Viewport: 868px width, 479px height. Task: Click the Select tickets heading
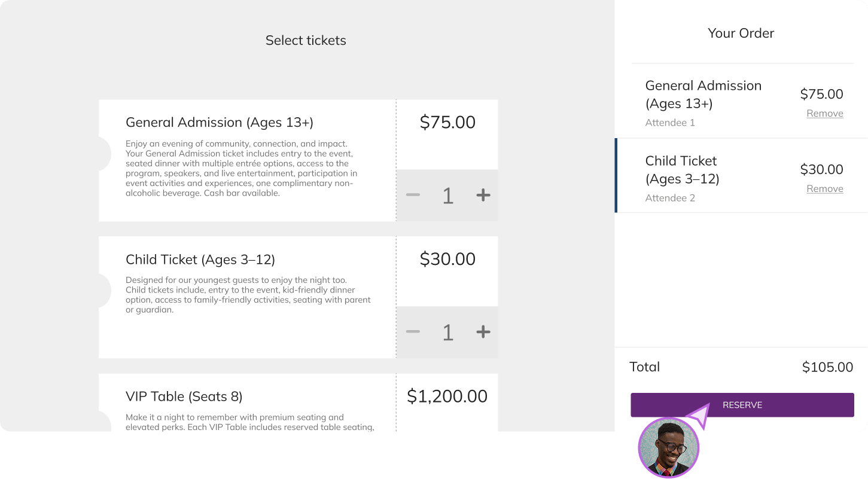(x=305, y=40)
